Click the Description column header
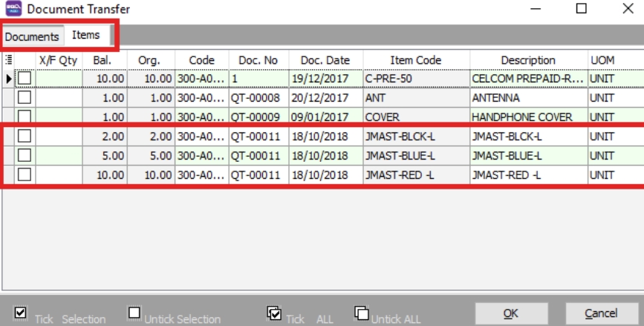644x326 pixels. click(528, 60)
